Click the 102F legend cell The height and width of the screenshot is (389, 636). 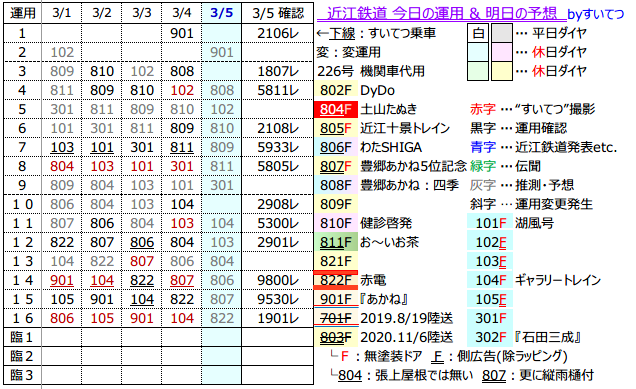point(490,242)
